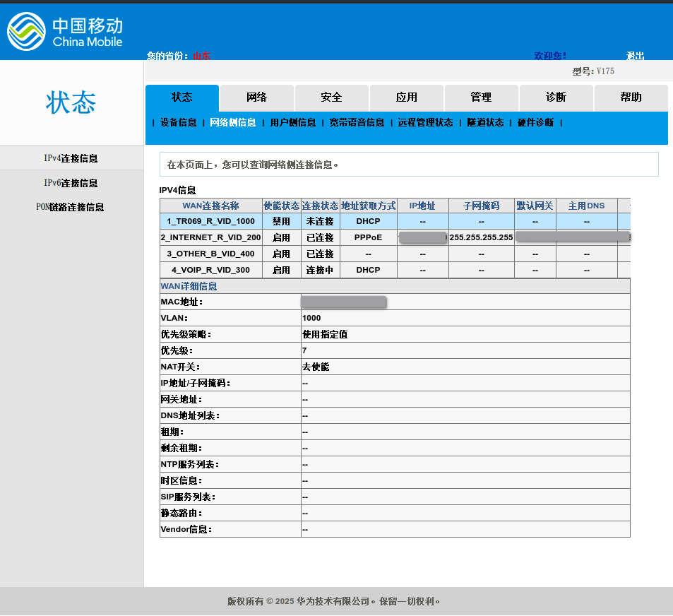Click the 退出 logout link
This screenshot has width=673, height=616.
[x=635, y=56]
